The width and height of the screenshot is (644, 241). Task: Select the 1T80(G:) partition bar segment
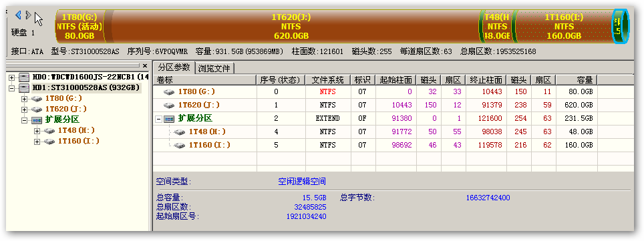click(x=79, y=26)
